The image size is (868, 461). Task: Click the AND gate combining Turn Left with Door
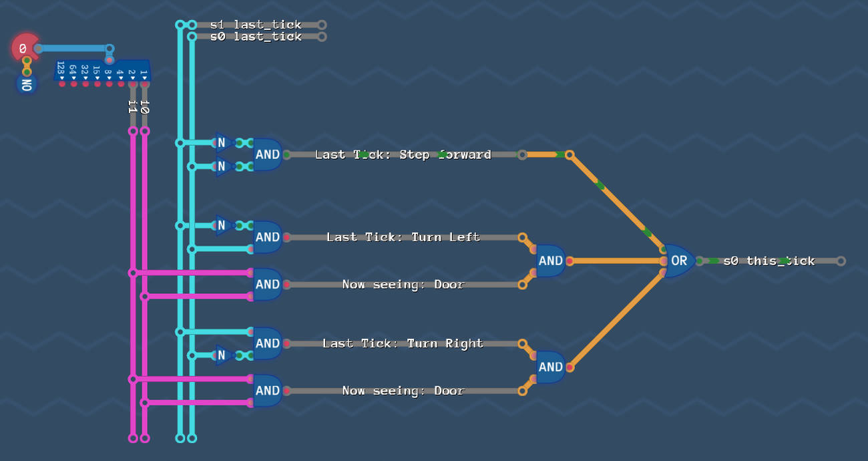549,261
